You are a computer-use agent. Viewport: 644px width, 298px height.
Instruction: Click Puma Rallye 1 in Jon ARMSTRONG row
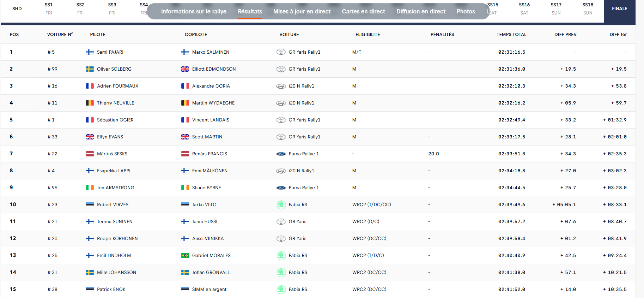point(304,187)
